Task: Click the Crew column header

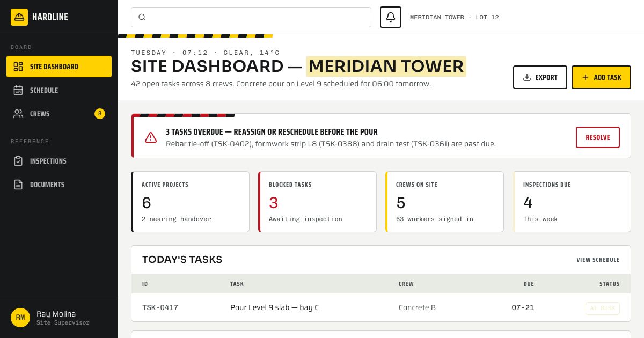Action: tap(406, 284)
